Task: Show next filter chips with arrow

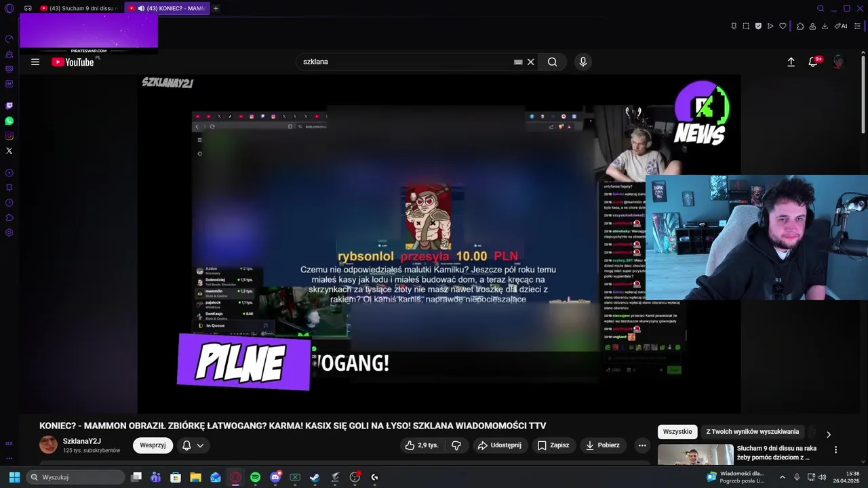Action: 828,434
